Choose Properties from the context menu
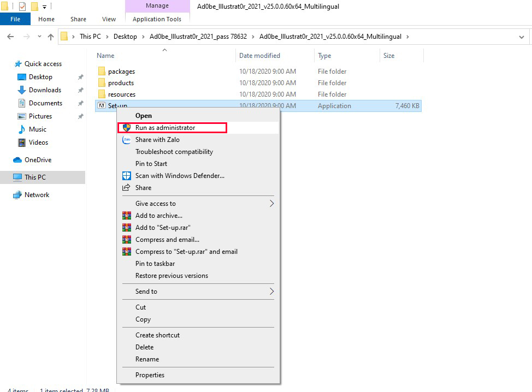 [x=150, y=375]
